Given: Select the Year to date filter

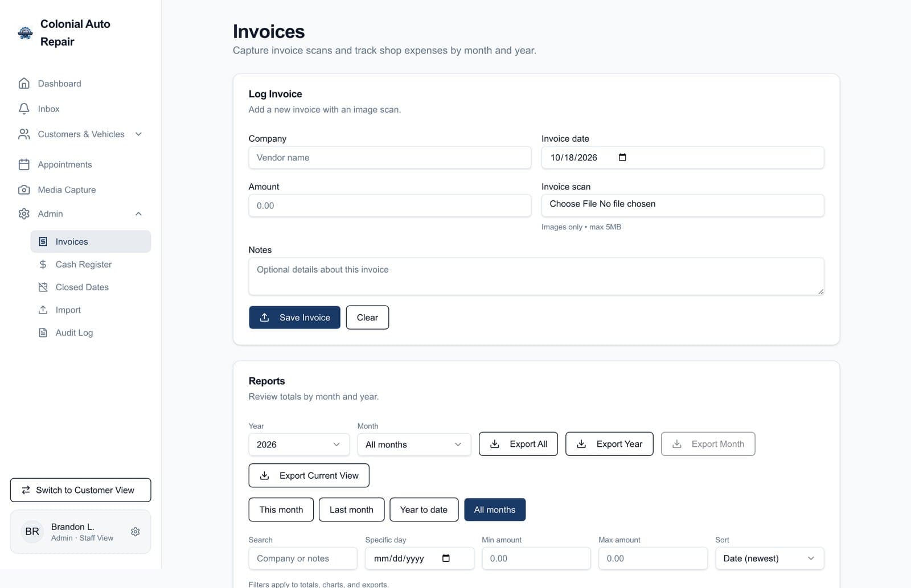Looking at the screenshot, I should (x=424, y=510).
